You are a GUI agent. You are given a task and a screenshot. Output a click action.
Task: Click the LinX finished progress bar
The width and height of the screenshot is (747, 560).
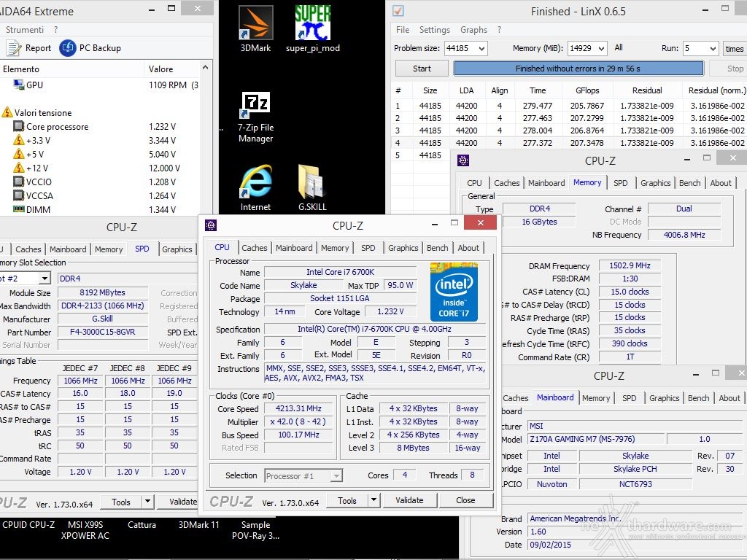coord(578,69)
